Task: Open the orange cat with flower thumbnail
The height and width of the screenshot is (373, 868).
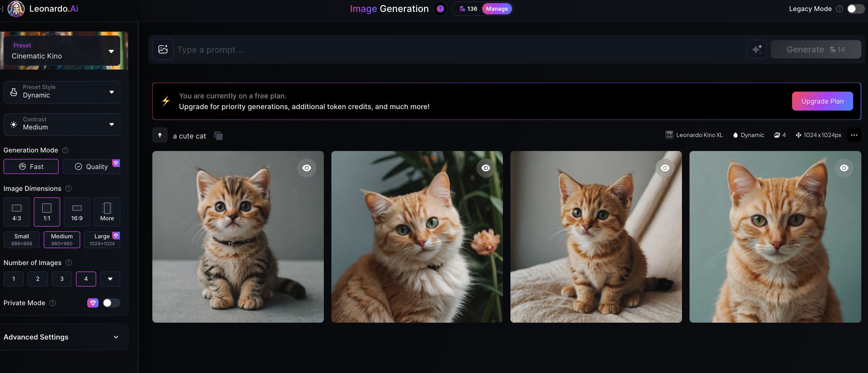Action: (x=417, y=237)
